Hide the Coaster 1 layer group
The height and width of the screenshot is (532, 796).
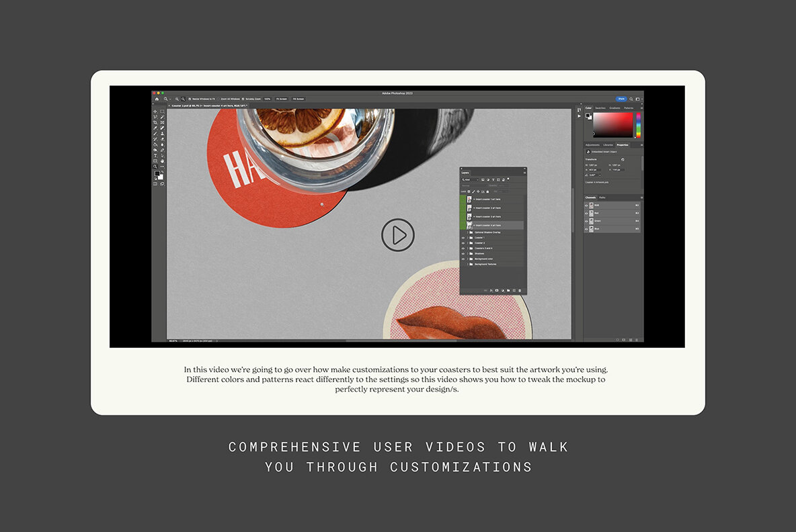463,238
